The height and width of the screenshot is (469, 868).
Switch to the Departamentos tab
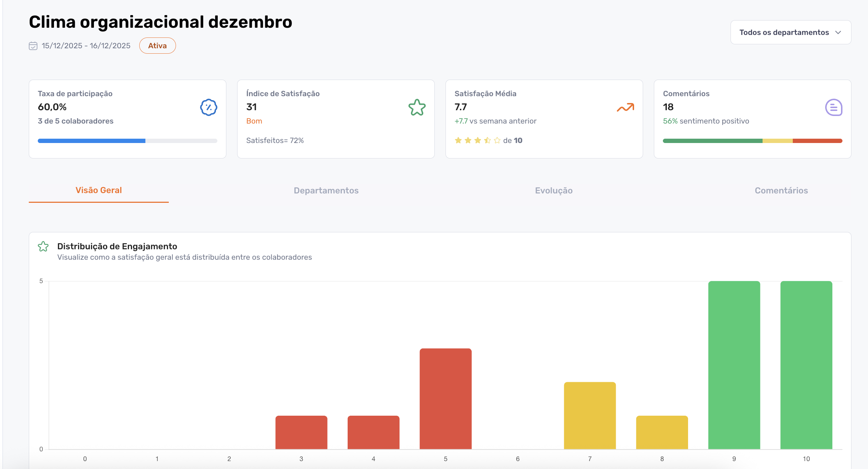point(326,190)
